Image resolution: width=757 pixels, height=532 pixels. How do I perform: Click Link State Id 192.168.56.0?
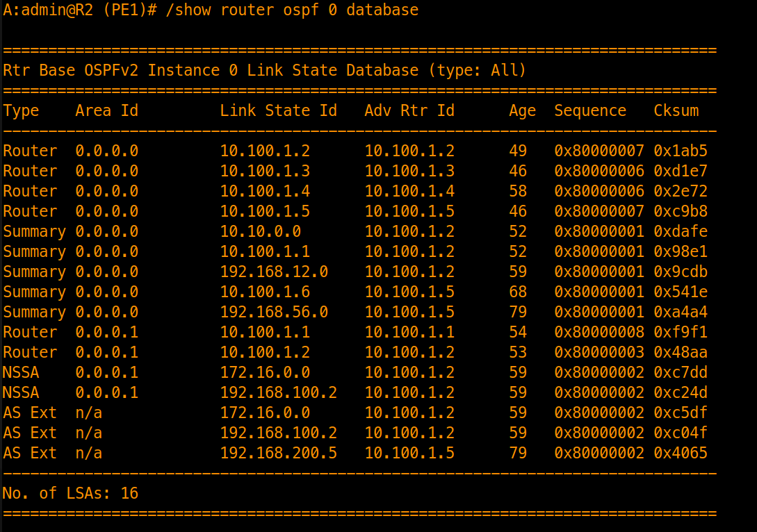[x=274, y=312]
